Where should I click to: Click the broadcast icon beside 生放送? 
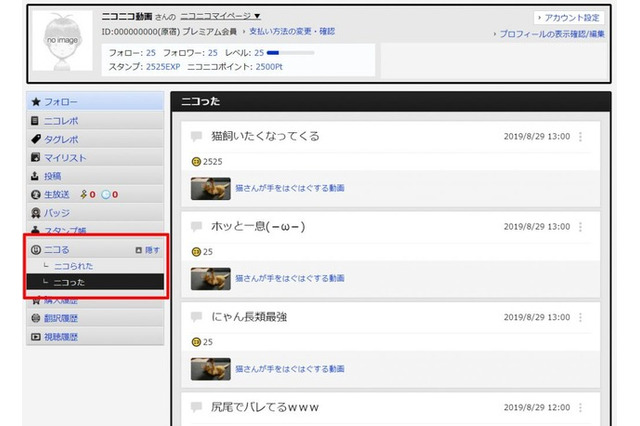tap(36, 195)
